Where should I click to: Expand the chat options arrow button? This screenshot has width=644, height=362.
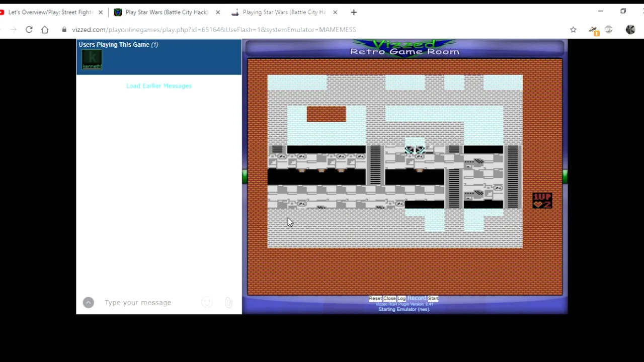(88, 302)
